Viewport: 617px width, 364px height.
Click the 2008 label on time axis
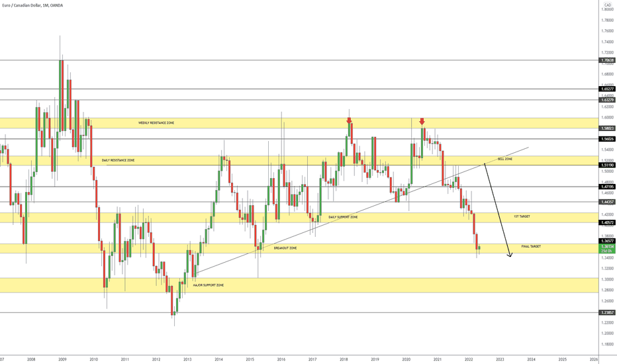[31, 359]
